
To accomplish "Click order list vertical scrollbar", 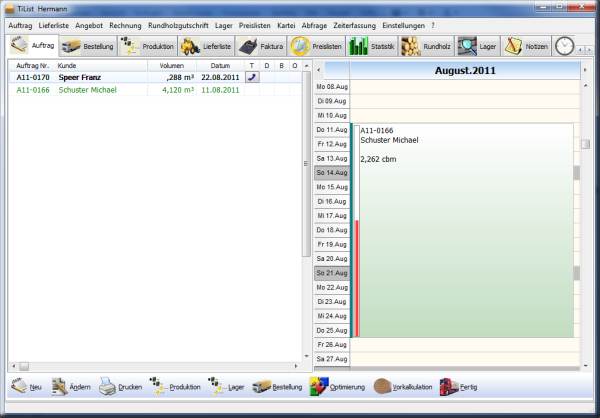I will pos(307,164).
